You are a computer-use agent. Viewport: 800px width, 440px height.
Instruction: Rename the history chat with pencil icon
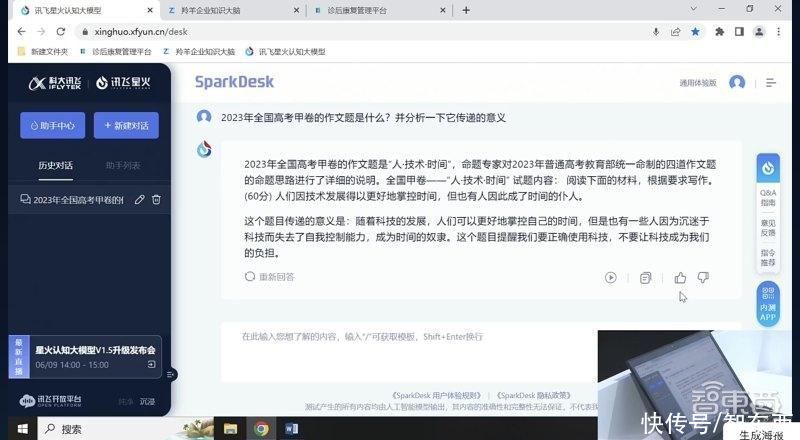[x=139, y=200]
